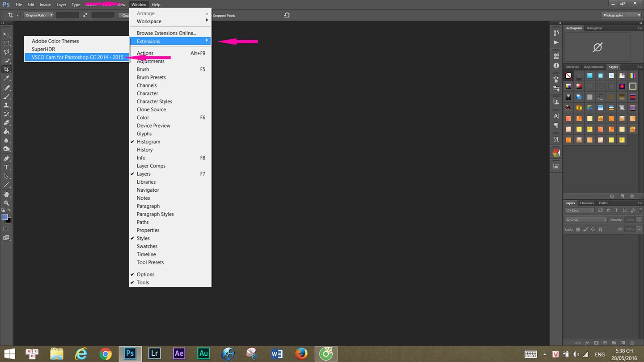Select the History Brush tool
Image resolution: width=644 pixels, height=362 pixels.
point(6,114)
